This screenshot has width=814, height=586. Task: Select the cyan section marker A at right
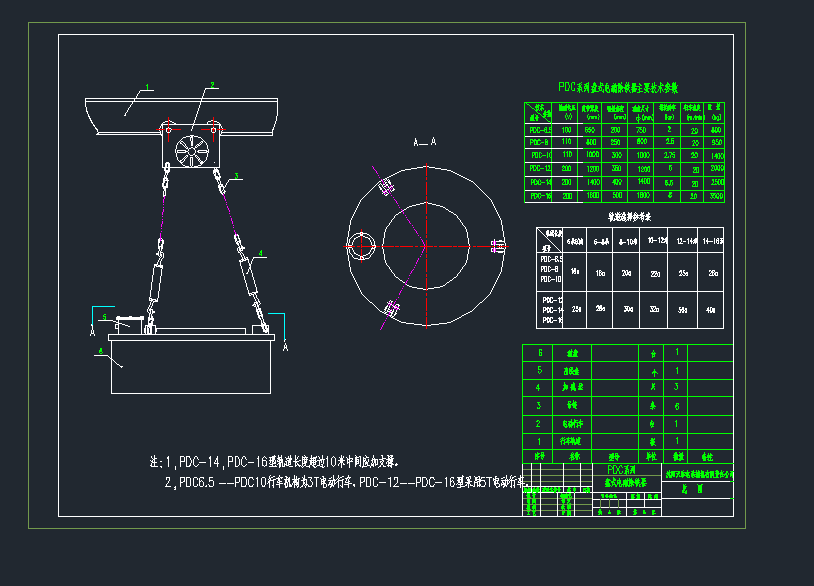point(286,347)
